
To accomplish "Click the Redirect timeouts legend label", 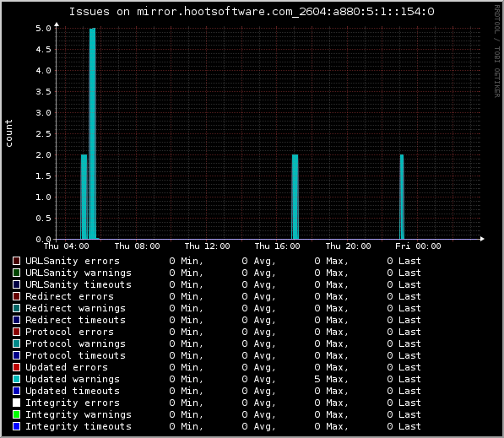I will (x=75, y=320).
